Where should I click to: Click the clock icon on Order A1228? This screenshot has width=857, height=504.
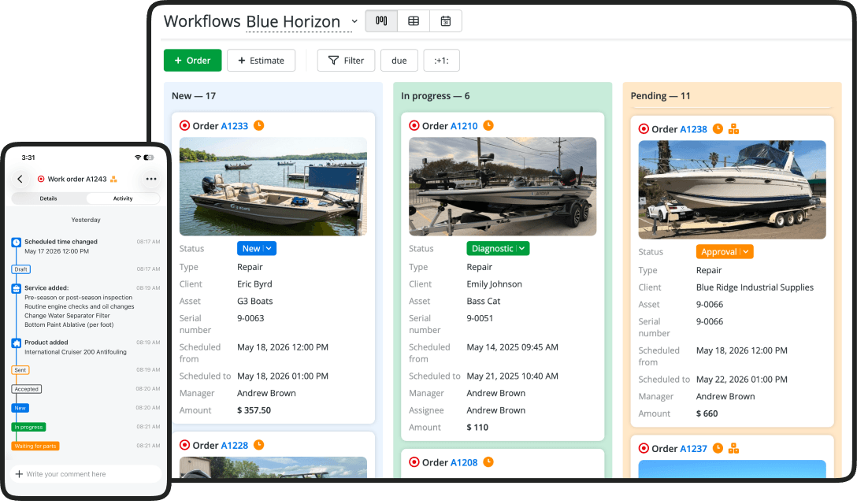click(x=259, y=446)
